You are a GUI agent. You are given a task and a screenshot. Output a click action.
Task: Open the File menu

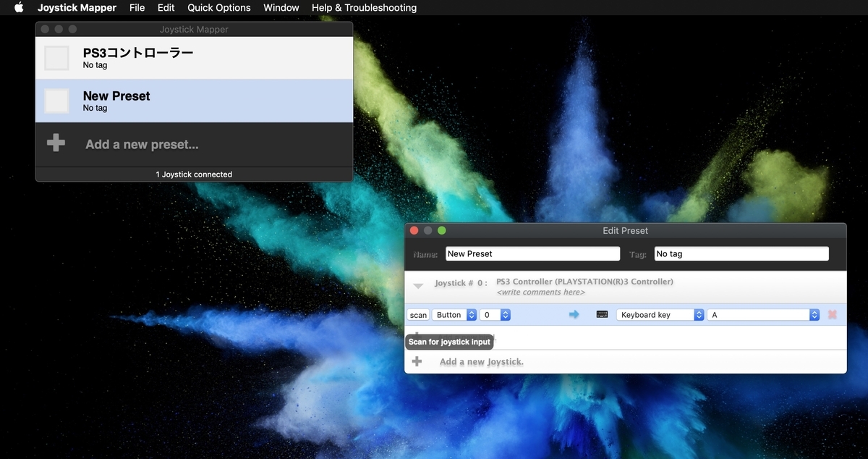pyautogui.click(x=137, y=8)
